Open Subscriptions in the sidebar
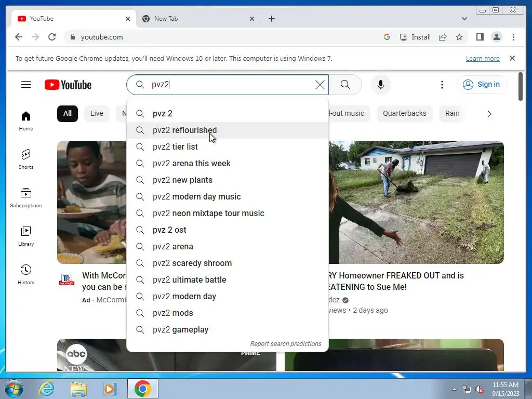Image resolution: width=532 pixels, height=399 pixels. point(26,198)
